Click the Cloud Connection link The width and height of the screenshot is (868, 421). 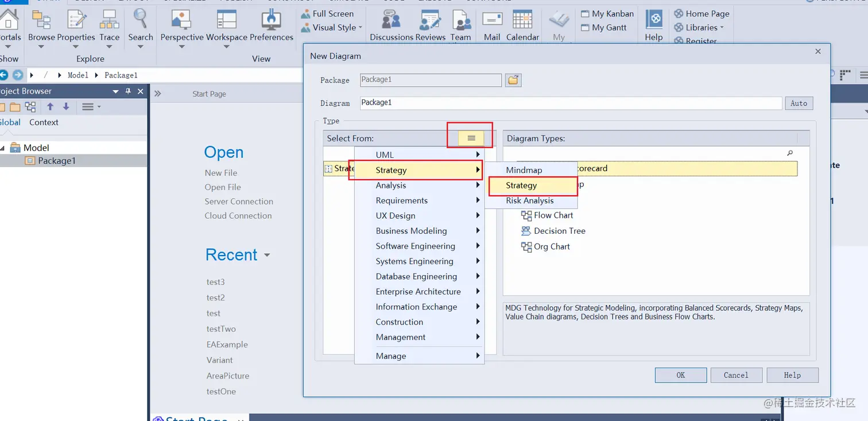pos(238,216)
